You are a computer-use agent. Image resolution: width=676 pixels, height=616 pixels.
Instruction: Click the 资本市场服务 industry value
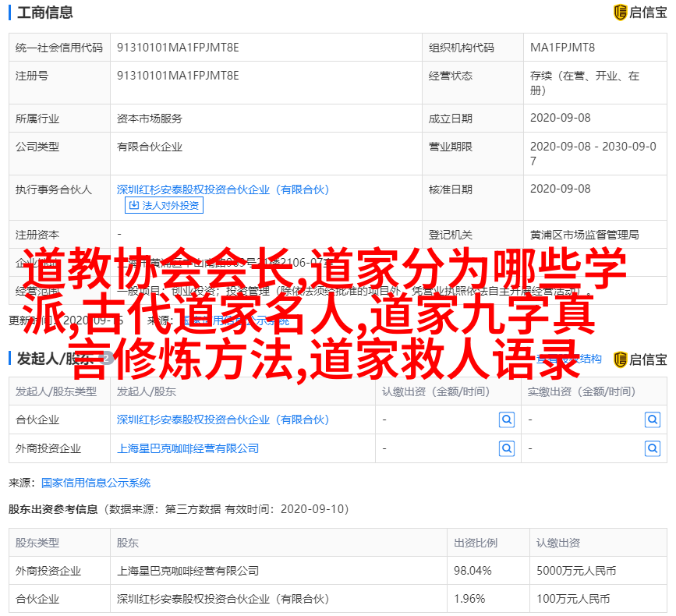click(150, 118)
